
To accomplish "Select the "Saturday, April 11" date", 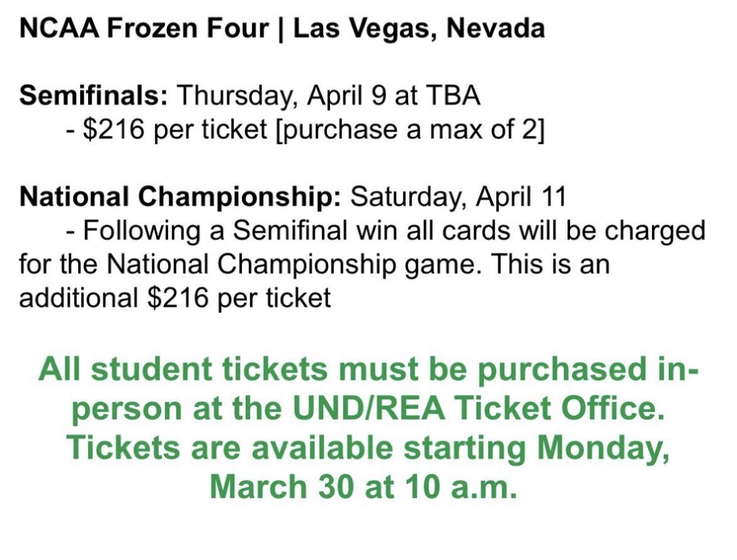I will coord(458,197).
